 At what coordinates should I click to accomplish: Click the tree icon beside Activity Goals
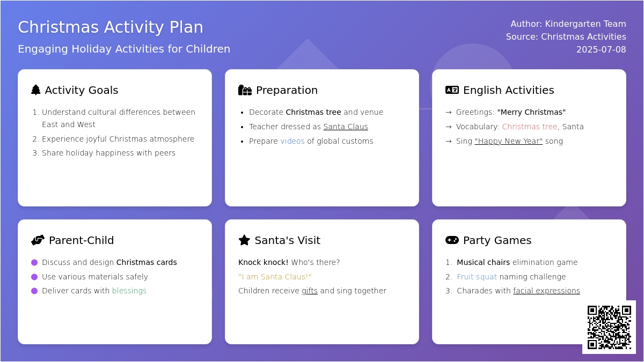pos(36,90)
